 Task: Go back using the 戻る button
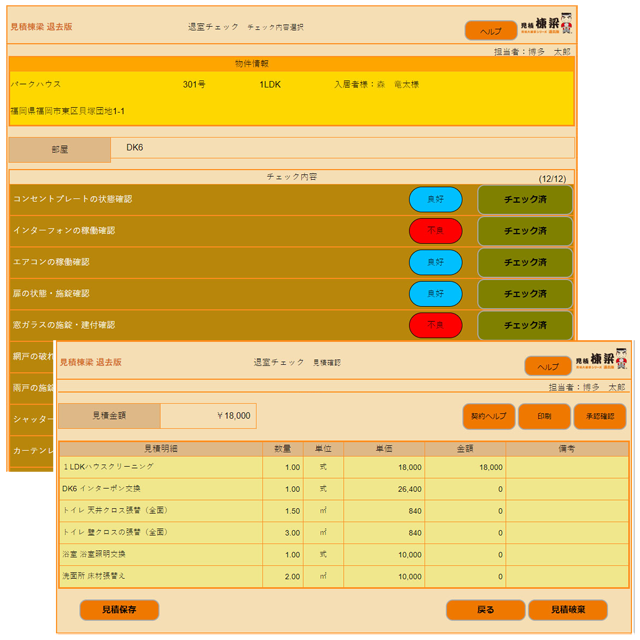(484, 609)
